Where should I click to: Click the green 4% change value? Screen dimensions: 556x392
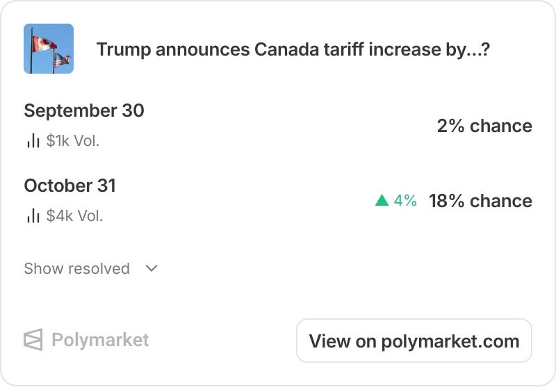405,200
